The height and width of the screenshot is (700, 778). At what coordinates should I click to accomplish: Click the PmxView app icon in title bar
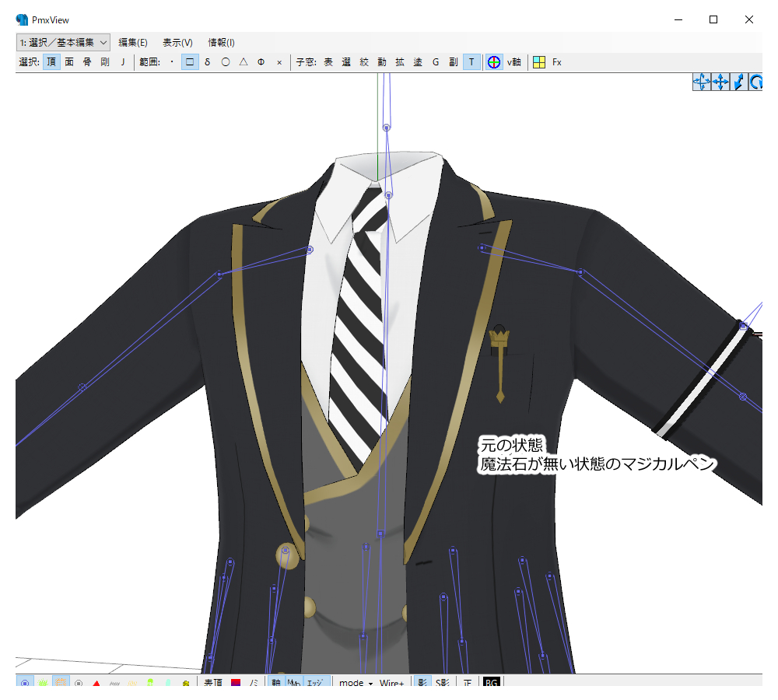tap(22, 20)
